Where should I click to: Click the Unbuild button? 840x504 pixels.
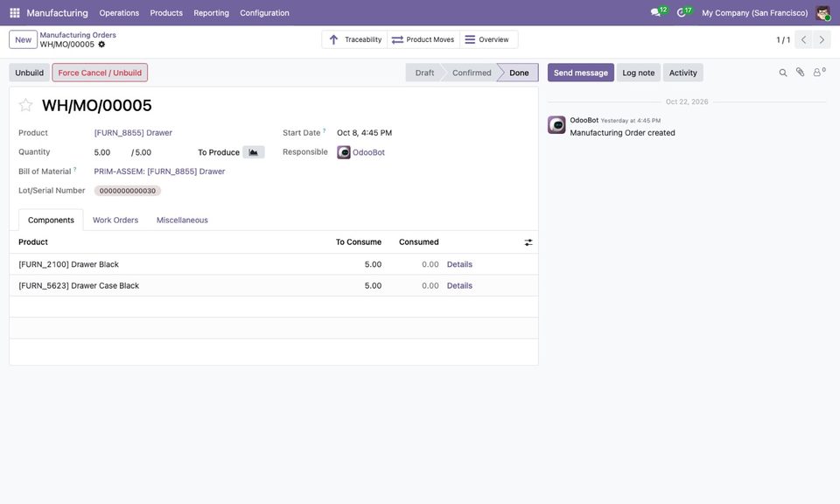coord(30,73)
